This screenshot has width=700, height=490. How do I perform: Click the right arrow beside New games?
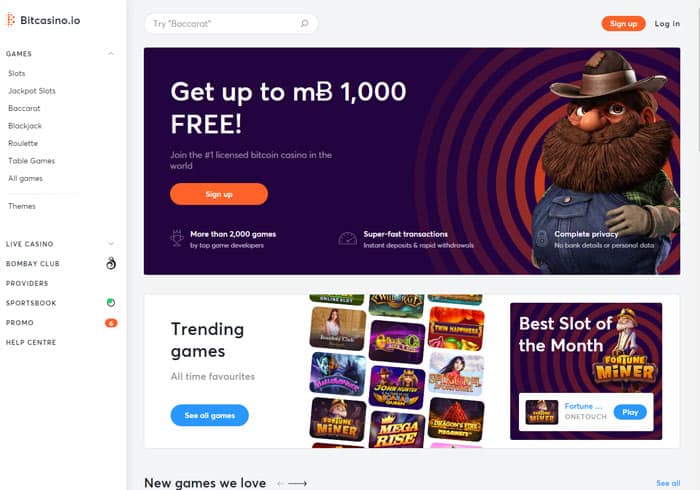tap(297, 483)
